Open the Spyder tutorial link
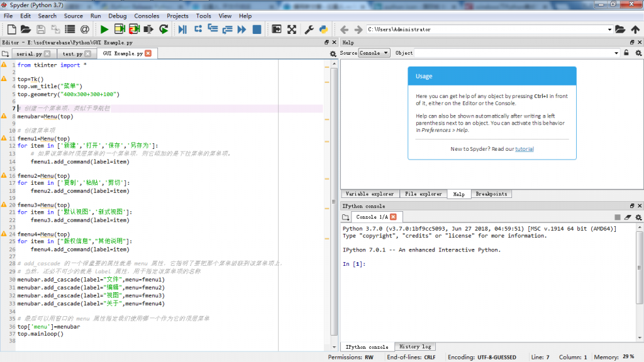 (x=525, y=149)
